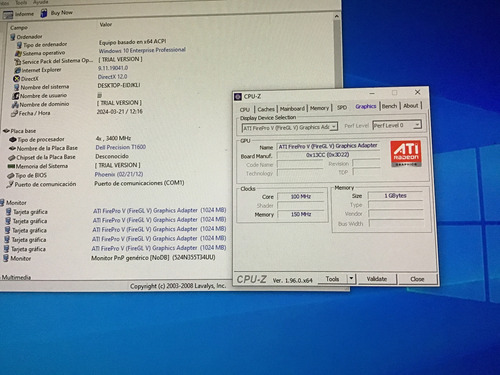Click the Informe toolbar icon

(x=8, y=14)
